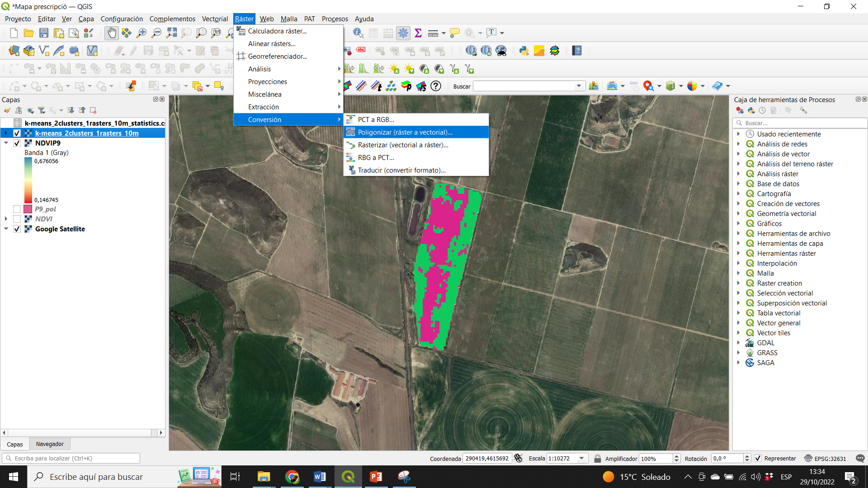Click the filter legend icon in Capas
868x488 pixels.
[x=42, y=110]
